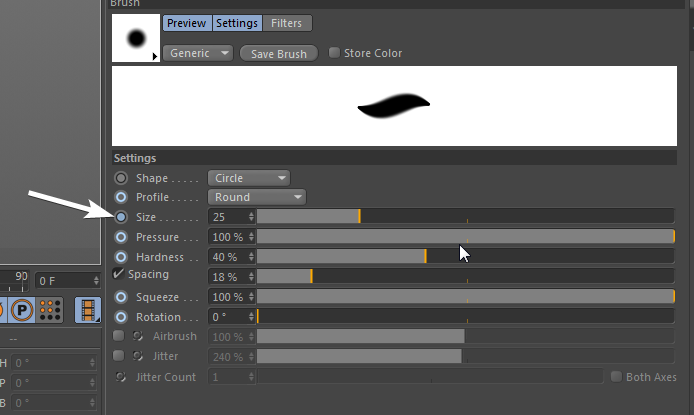
Task: Click the brush preset thumbnail preview
Action: pos(136,38)
